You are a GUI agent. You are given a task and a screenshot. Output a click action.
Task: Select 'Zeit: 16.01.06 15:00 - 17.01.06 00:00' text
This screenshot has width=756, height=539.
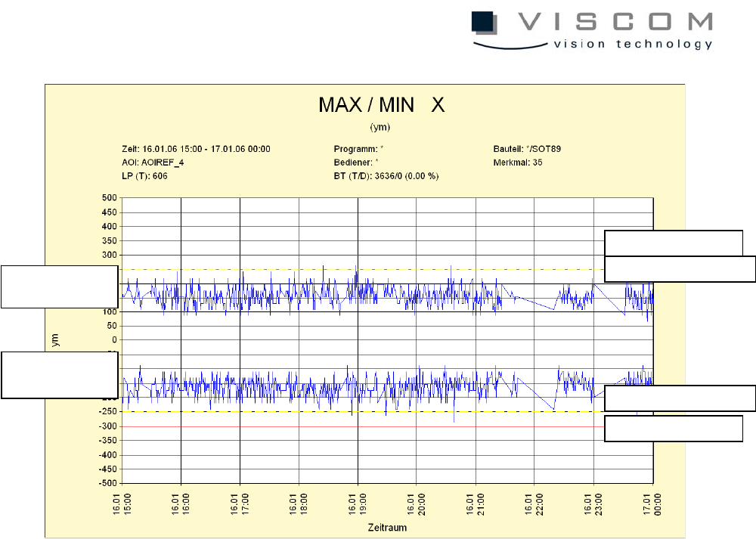pos(197,149)
